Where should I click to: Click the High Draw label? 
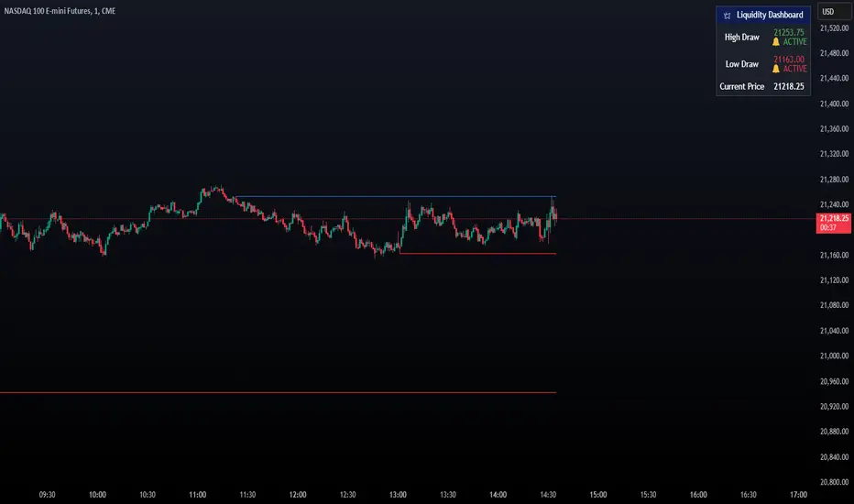tap(742, 37)
